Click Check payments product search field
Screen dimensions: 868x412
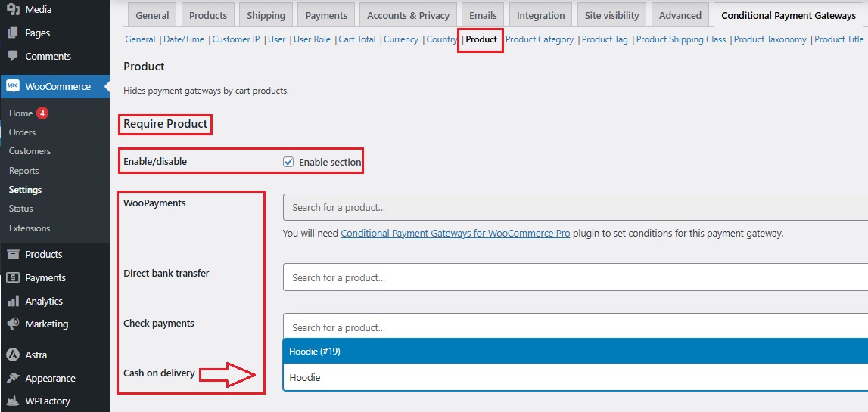[x=575, y=327]
